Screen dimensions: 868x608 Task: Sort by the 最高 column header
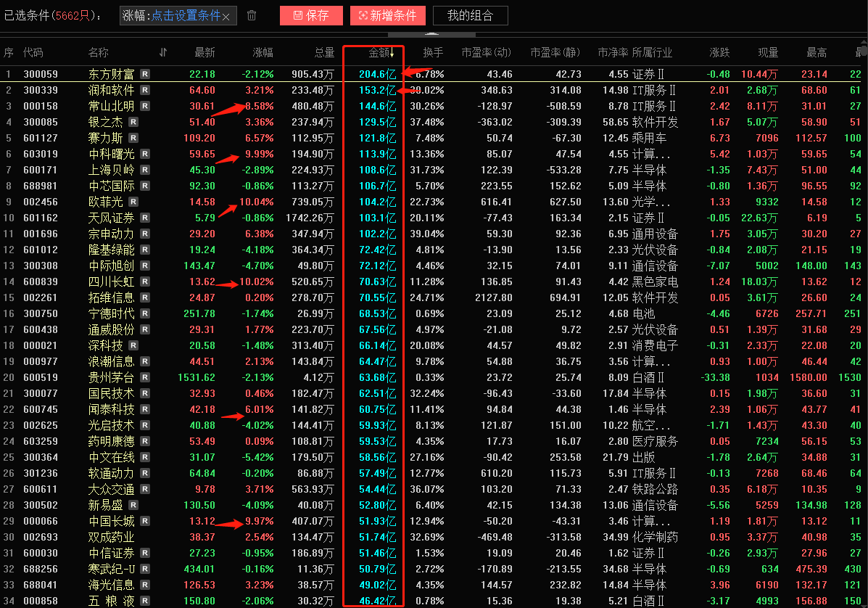click(x=817, y=53)
